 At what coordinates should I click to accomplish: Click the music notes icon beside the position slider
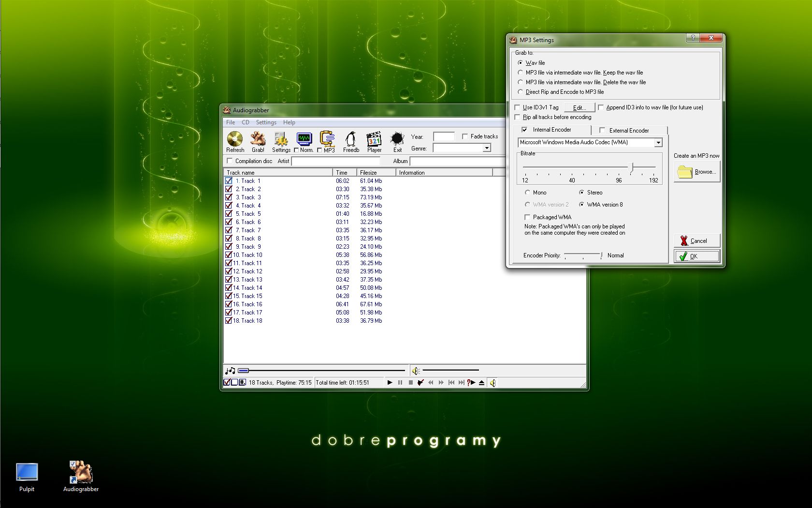click(x=230, y=371)
